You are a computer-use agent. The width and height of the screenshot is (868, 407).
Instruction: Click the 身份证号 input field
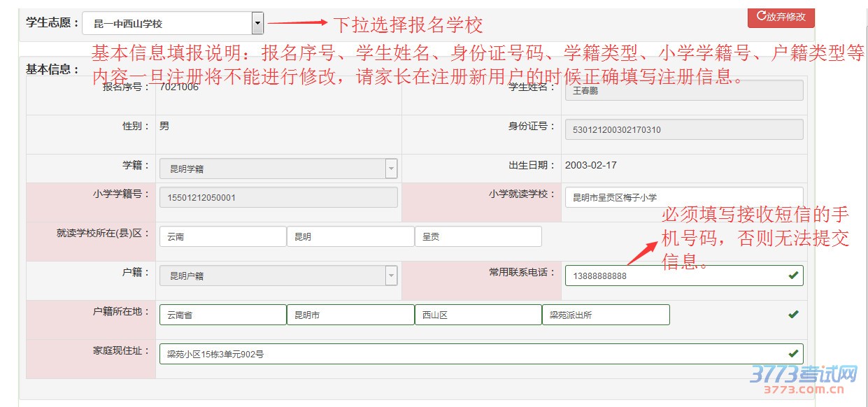tap(683, 129)
